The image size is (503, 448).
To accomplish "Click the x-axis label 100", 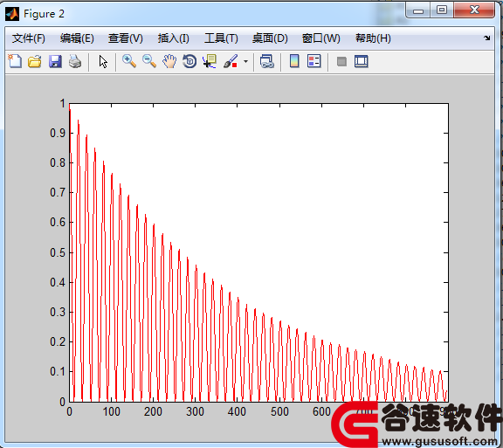I will click(x=111, y=411).
